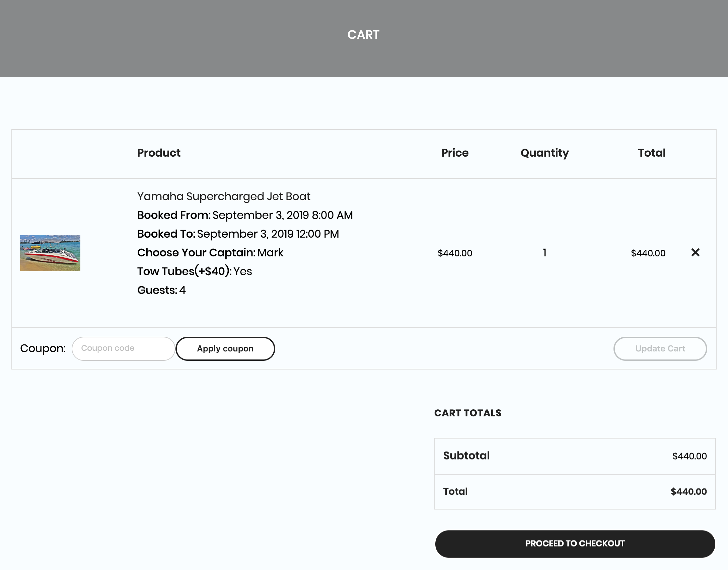This screenshot has height=570, width=728.
Task: Click the Update Cart button
Action: point(660,348)
